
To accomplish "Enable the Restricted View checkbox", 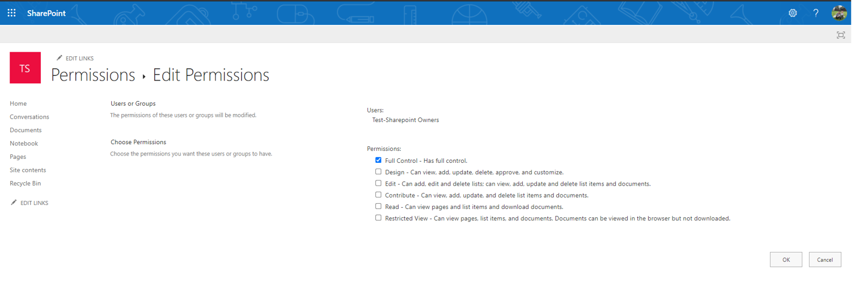I will 378,218.
